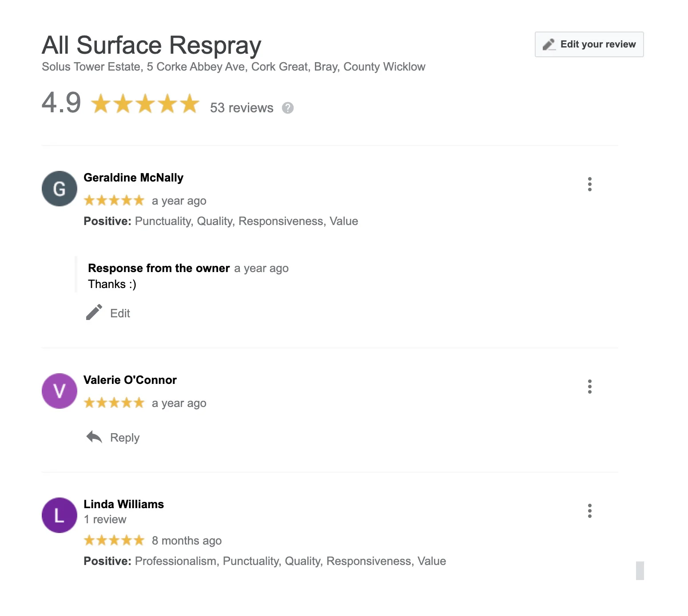Open Linda Williams's profile name

coord(123,504)
